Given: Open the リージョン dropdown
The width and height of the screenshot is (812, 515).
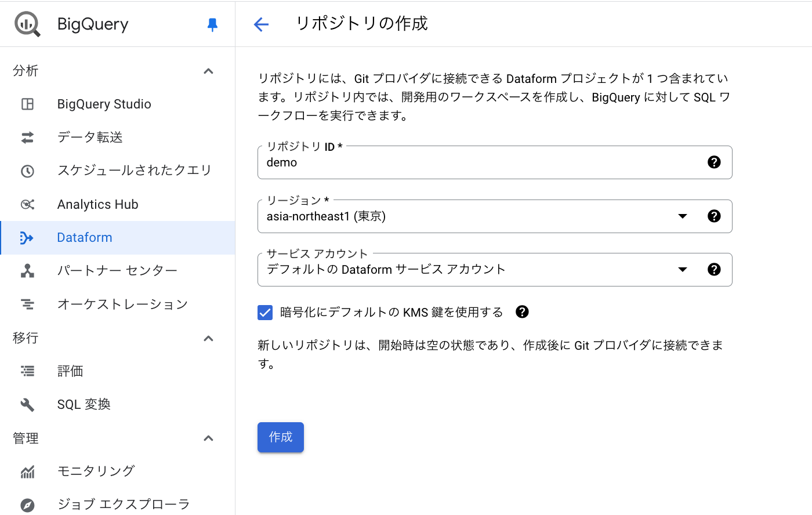Looking at the screenshot, I should click(683, 216).
